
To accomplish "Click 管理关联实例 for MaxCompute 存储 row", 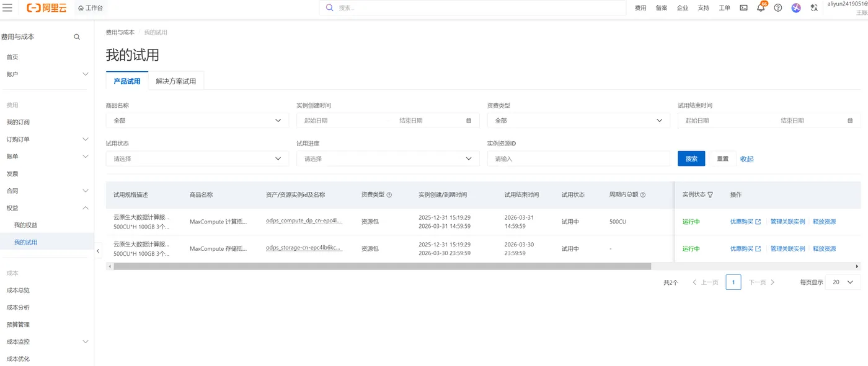I will coord(787,249).
